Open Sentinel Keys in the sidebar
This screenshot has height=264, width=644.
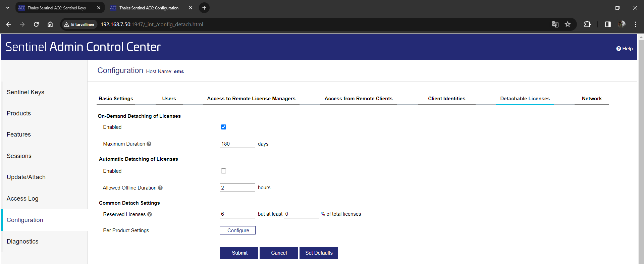coord(25,92)
